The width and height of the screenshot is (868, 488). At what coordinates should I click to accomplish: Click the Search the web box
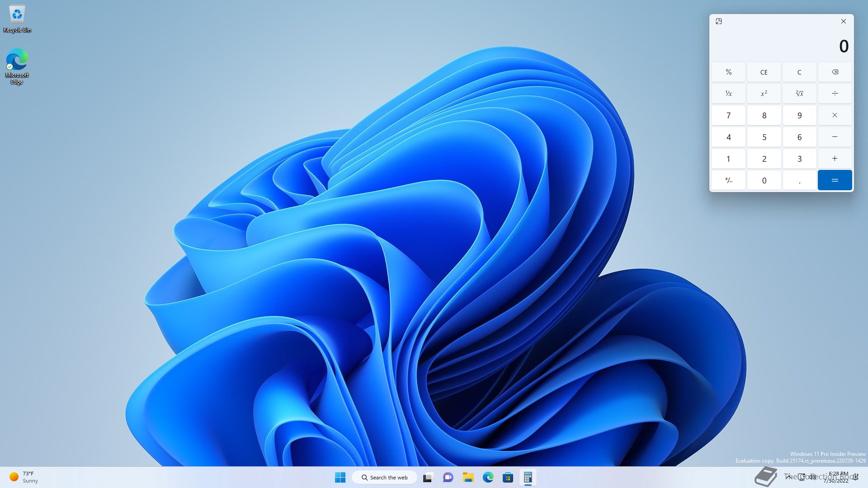point(384,477)
